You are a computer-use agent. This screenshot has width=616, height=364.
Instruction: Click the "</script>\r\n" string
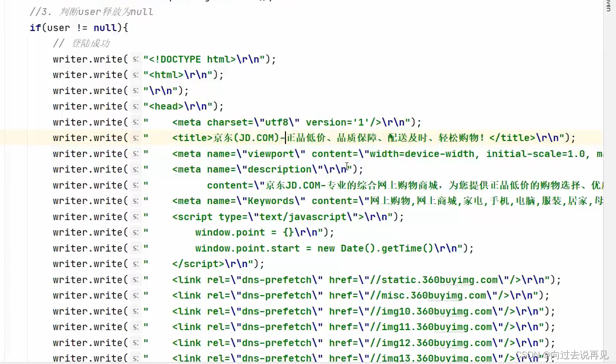click(x=198, y=264)
